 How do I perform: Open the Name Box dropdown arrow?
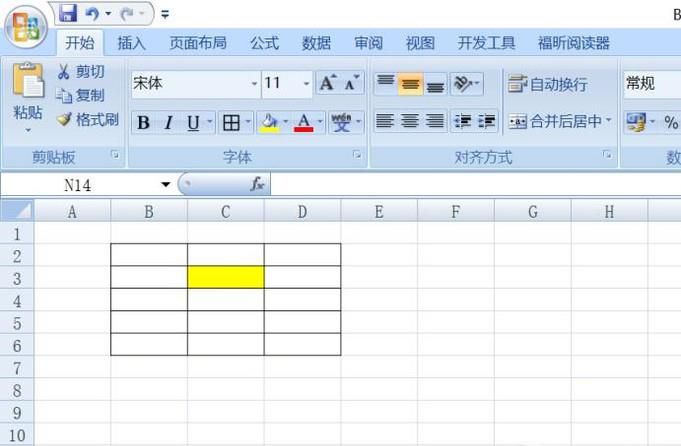(165, 185)
